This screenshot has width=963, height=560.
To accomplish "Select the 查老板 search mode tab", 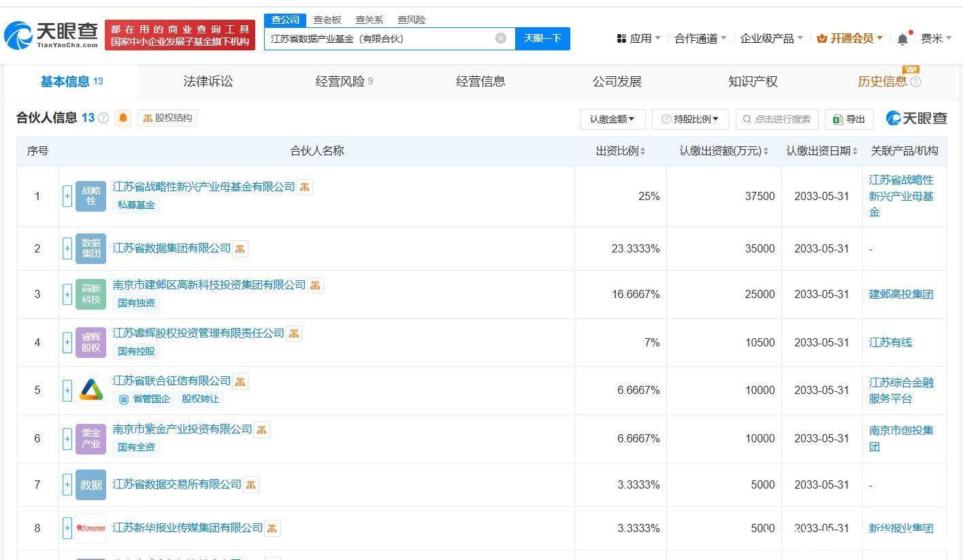I will [327, 20].
